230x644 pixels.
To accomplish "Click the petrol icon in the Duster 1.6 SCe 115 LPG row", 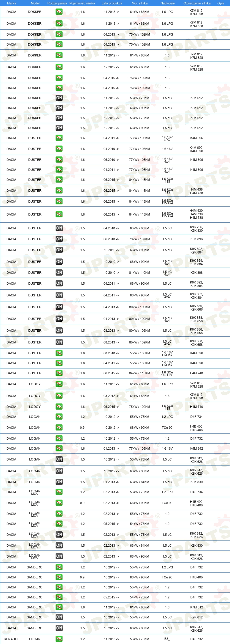I will [x=59, y=373].
